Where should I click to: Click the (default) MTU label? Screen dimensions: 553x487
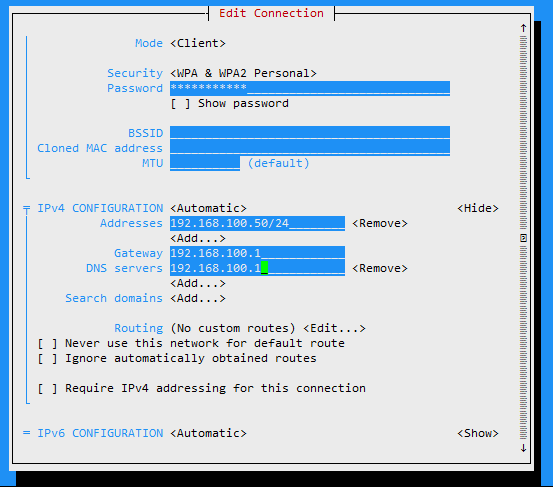click(x=278, y=163)
